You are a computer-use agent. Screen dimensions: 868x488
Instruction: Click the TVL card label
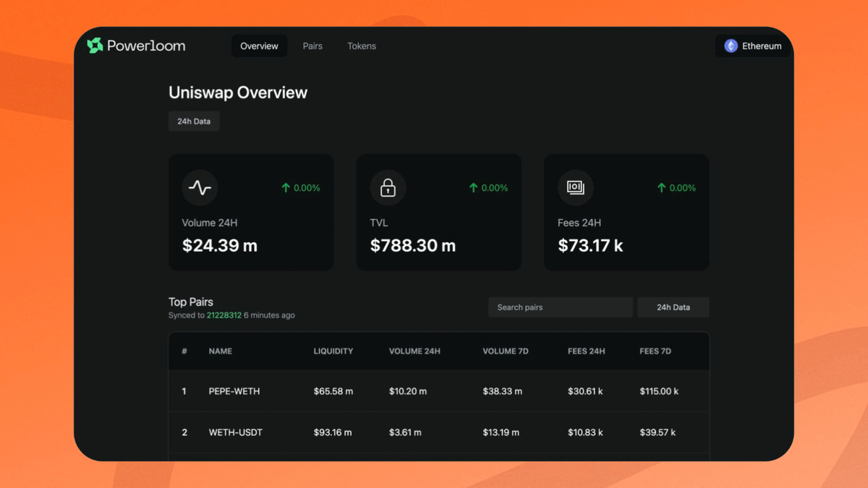pos(379,223)
